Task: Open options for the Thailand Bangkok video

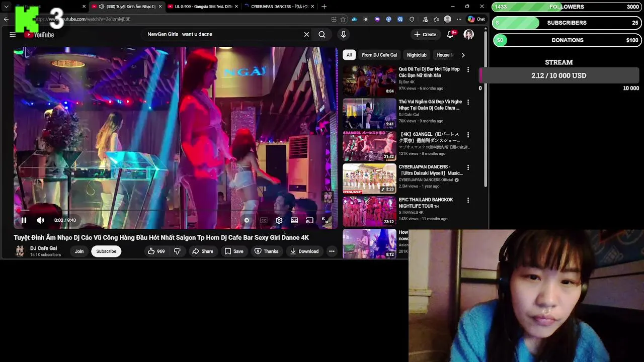Action: 468,200
